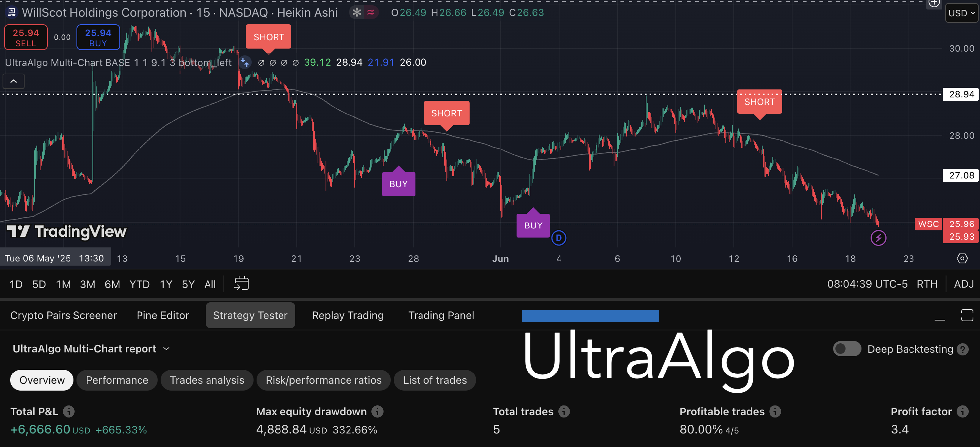Image resolution: width=980 pixels, height=447 pixels.
Task: Open the go-to-date calendar icon
Action: [241, 284]
